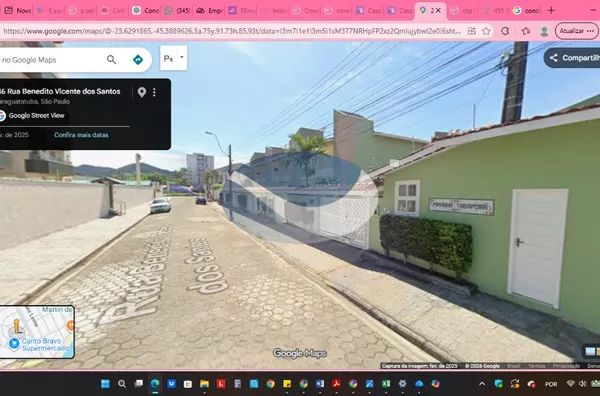The height and width of the screenshot is (396, 600).
Task: Show hidden system tray icons chevron
Action: pos(482,384)
